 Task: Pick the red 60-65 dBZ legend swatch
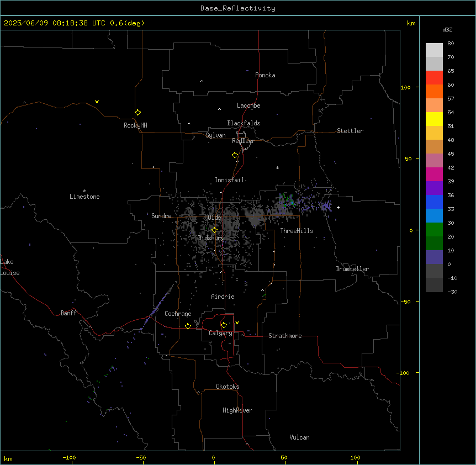pyautogui.click(x=434, y=78)
